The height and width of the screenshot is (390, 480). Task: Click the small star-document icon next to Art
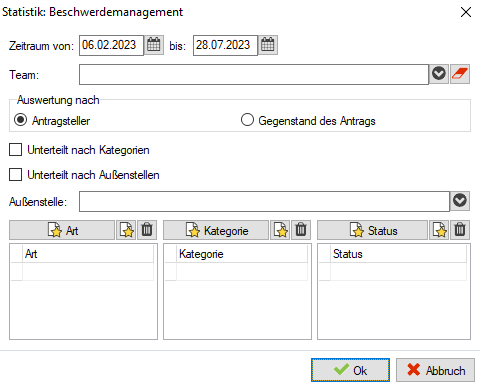tap(126, 230)
